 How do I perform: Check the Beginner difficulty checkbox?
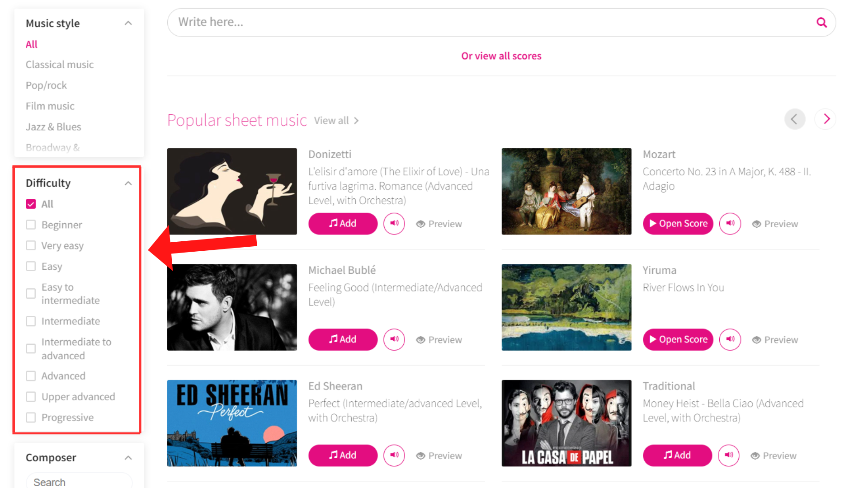point(31,225)
